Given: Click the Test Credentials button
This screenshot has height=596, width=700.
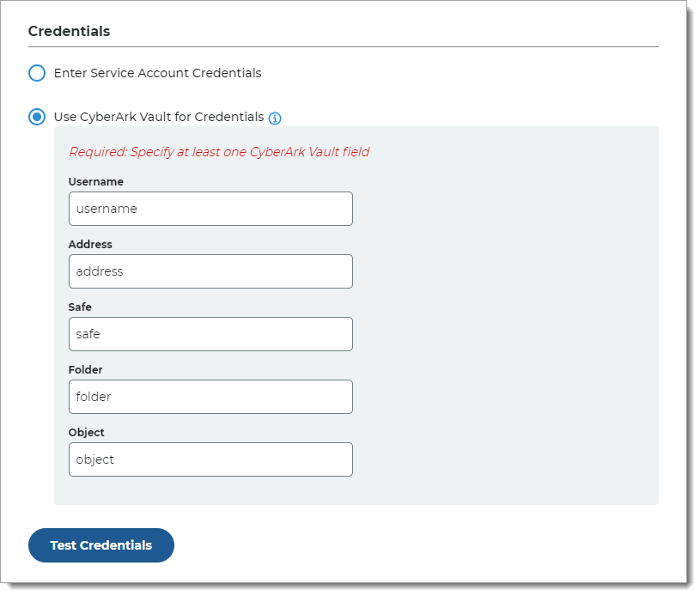Looking at the screenshot, I should point(101,545).
